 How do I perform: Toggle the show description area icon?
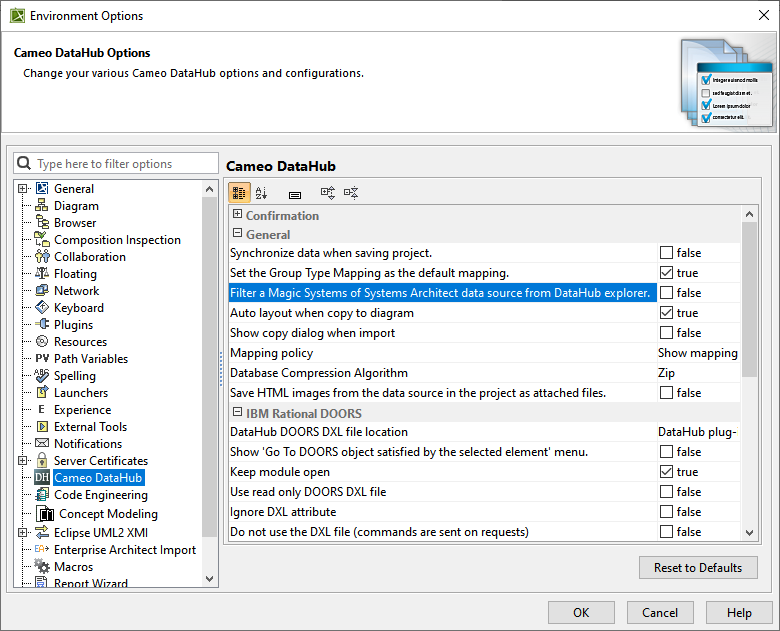point(294,195)
